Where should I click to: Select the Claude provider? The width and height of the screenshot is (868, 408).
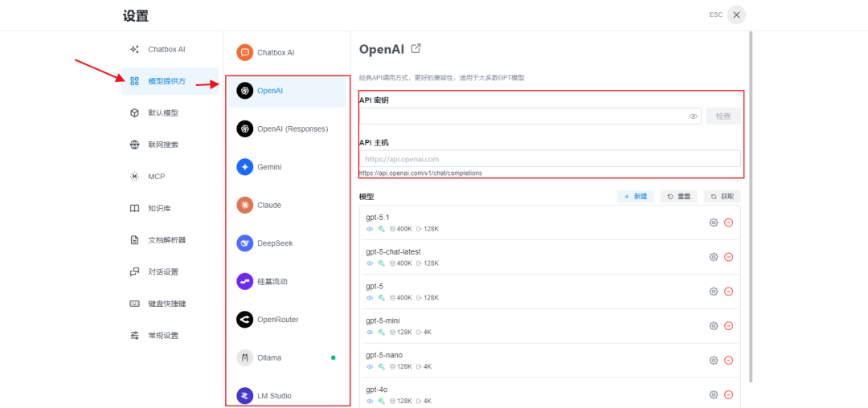(287, 205)
